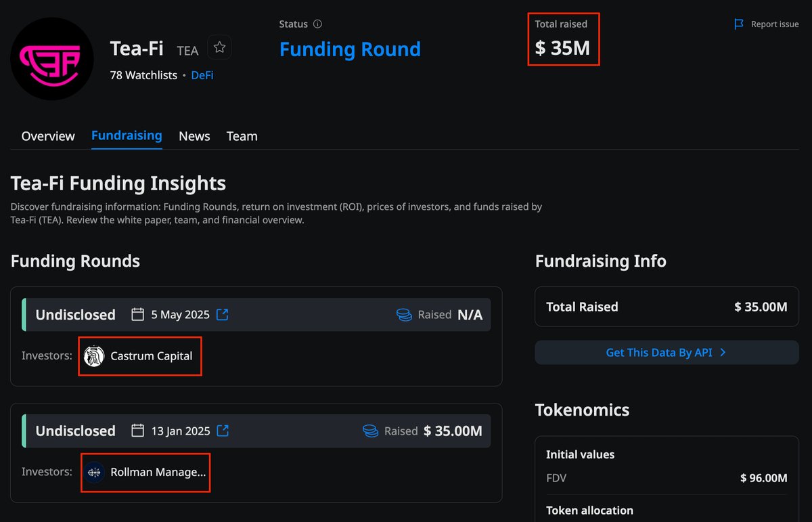The image size is (812, 522).
Task: Select the Team tab
Action: [x=242, y=136]
